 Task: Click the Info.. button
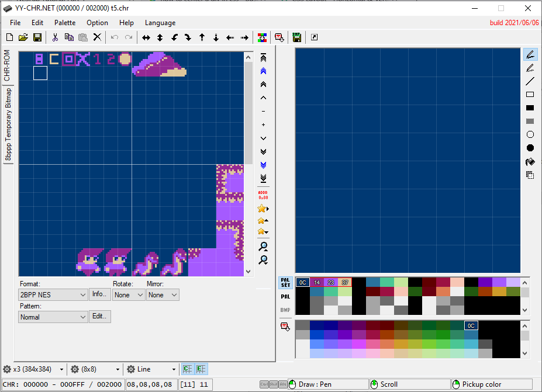pyautogui.click(x=99, y=294)
